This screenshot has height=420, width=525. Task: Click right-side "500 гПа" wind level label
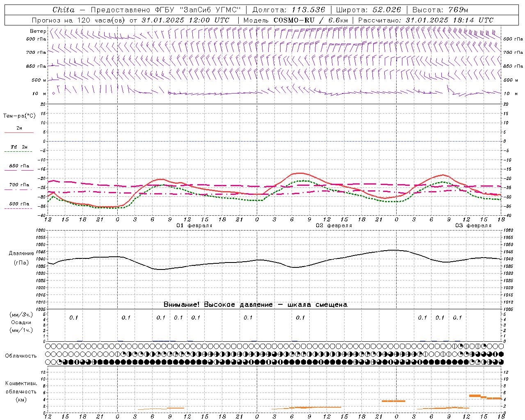coord(513,39)
